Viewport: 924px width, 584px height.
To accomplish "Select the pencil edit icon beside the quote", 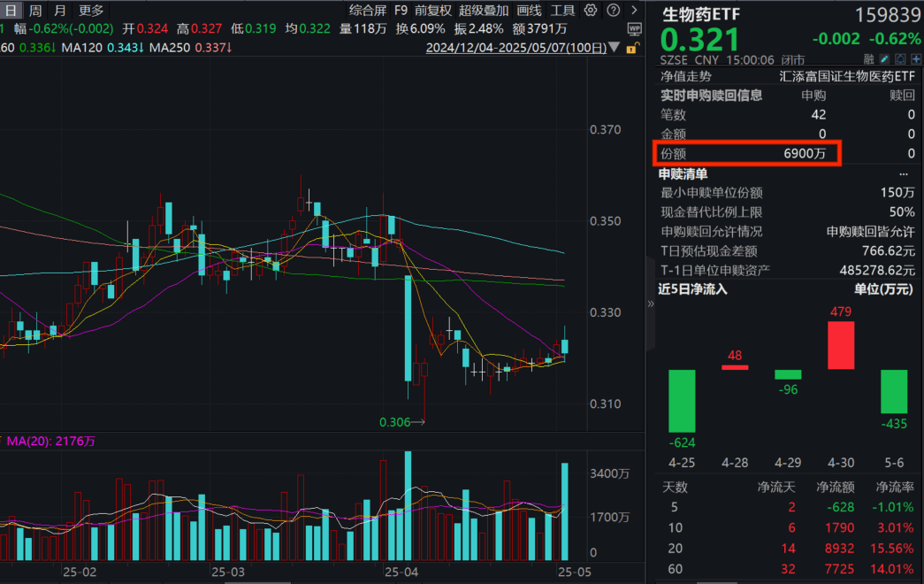I will tap(884, 58).
